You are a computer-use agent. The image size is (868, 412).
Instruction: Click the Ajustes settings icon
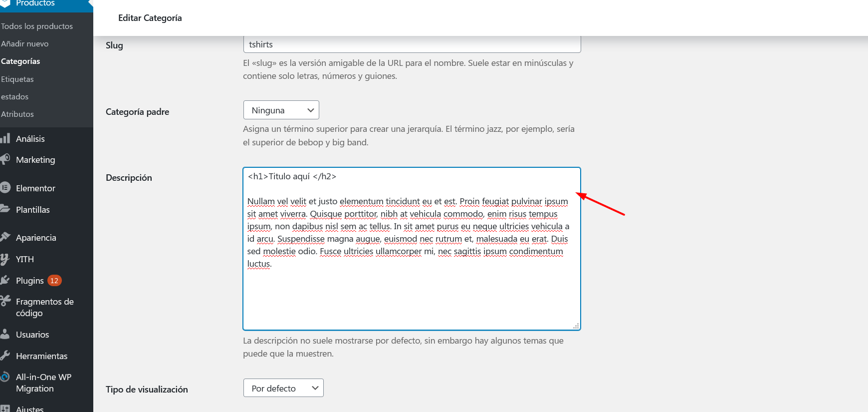5,409
